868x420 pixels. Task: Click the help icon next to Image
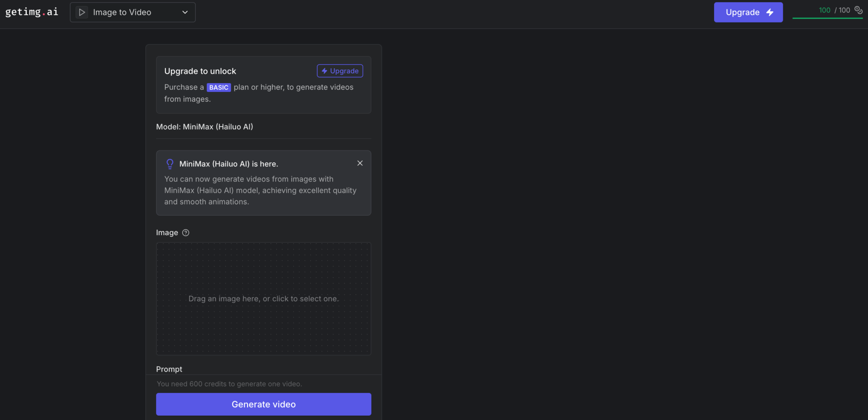[x=186, y=233]
